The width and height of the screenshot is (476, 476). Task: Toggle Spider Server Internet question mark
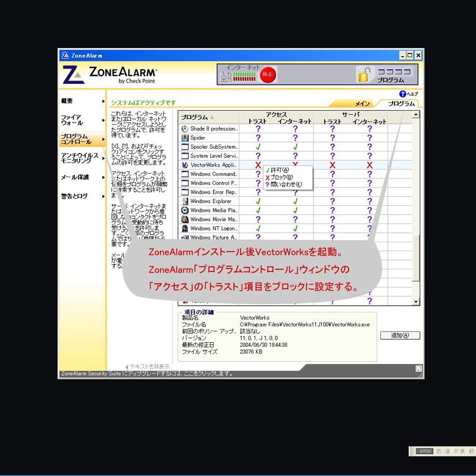coord(369,138)
